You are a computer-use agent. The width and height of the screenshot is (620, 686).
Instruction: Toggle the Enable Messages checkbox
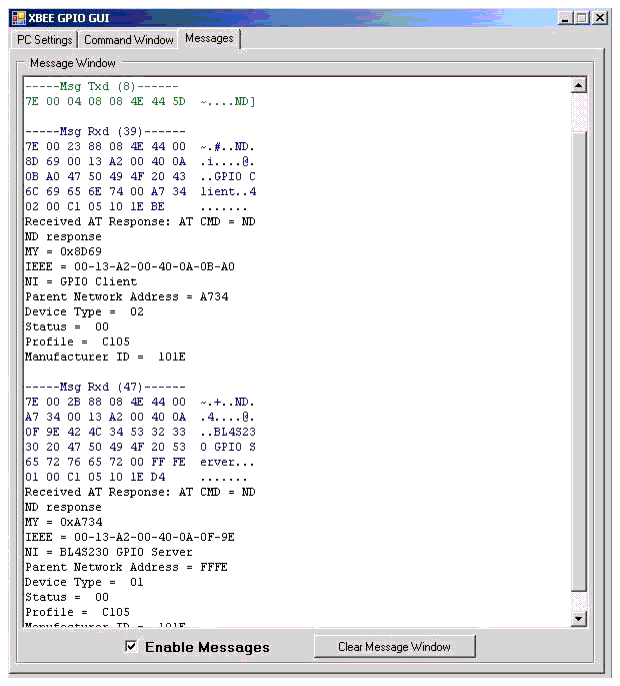131,647
